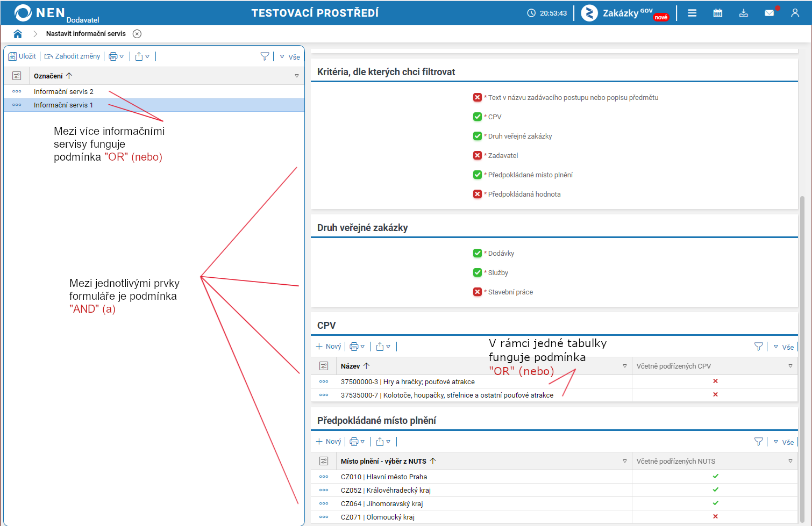Open export menu in CPV toolbar

click(x=383, y=347)
